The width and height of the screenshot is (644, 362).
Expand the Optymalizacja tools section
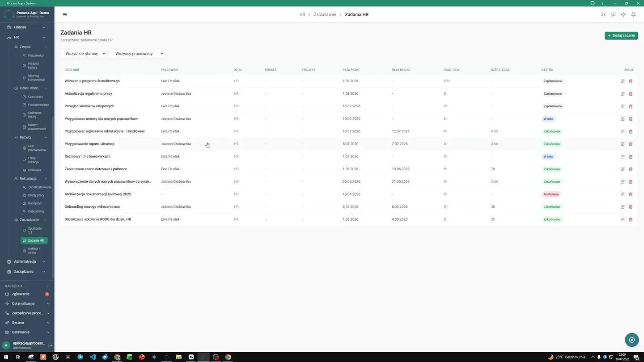pyautogui.click(x=27, y=303)
